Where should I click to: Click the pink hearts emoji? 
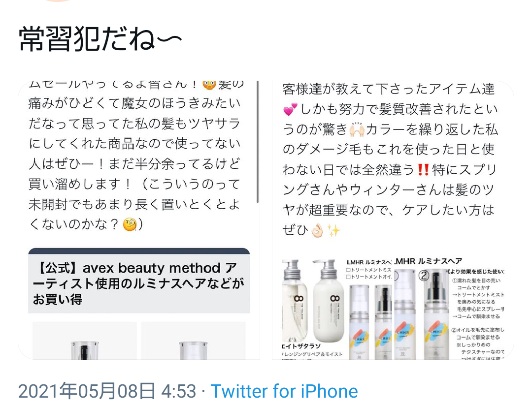pyautogui.click(x=291, y=109)
